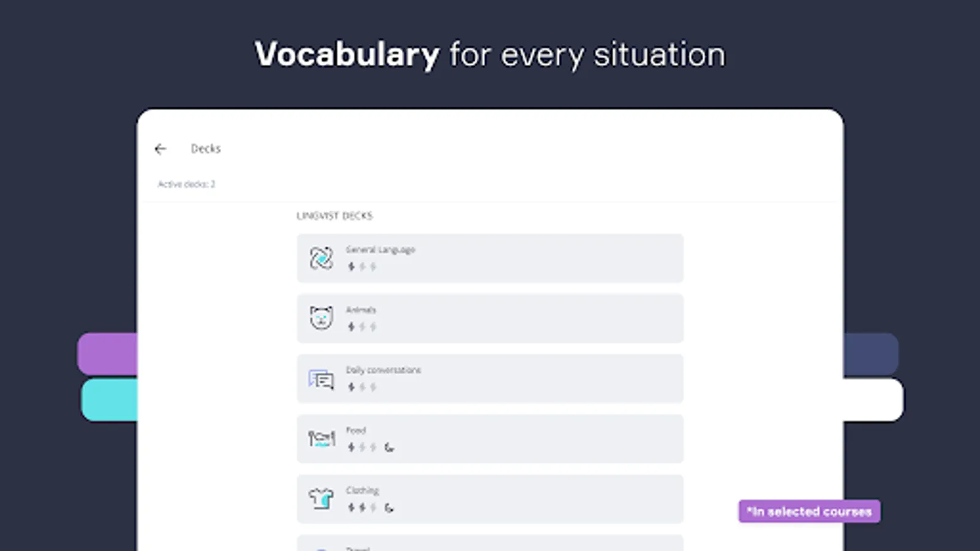The width and height of the screenshot is (980, 551).
Task: Click the Daily conversations chat icon
Action: point(321,379)
